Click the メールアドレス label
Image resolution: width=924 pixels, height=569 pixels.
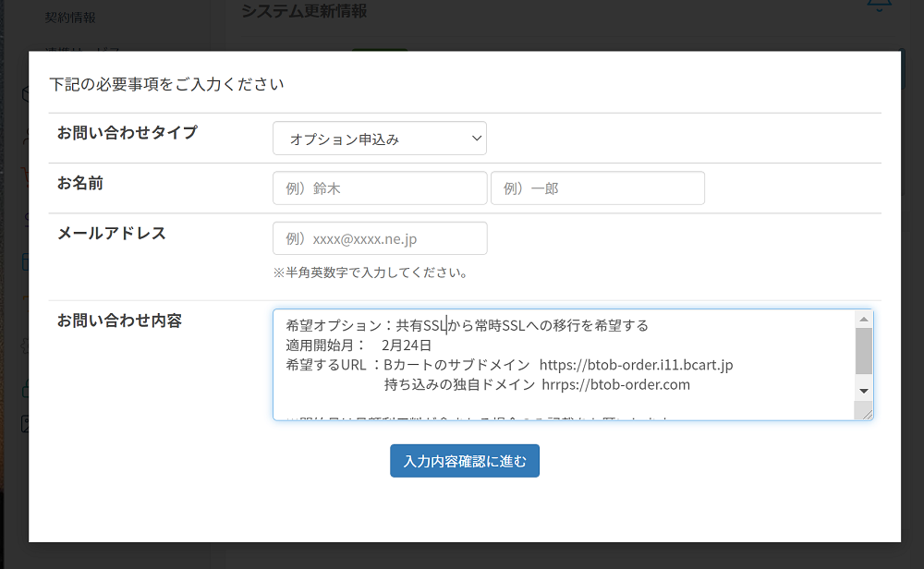[x=112, y=234]
